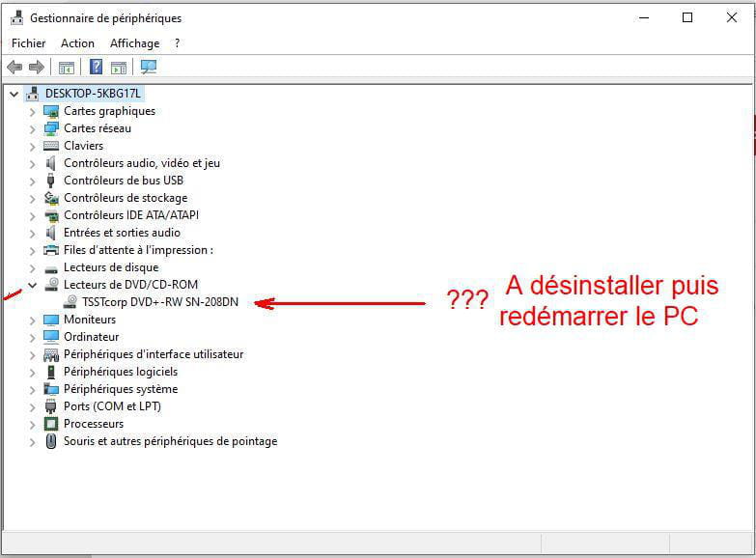Expand the Processeurs category
Viewport: 756px width, 558px height.
32,425
